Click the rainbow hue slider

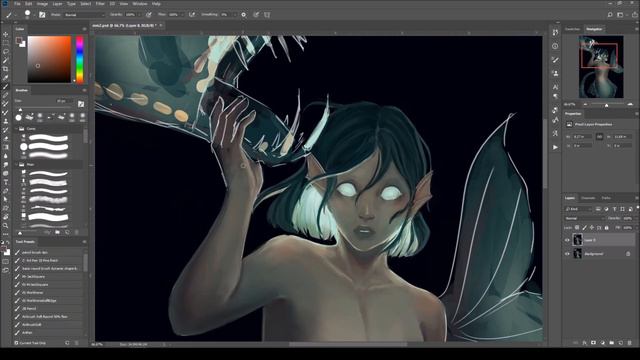click(80, 59)
